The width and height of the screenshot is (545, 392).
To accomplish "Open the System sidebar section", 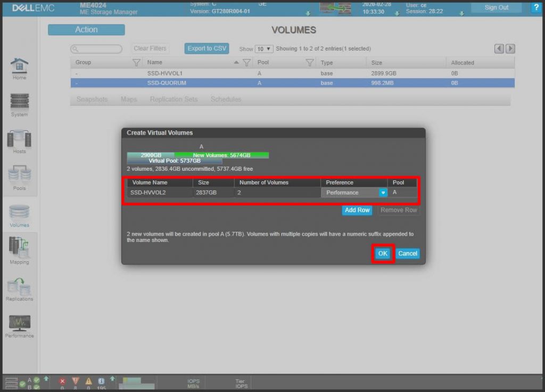I will pyautogui.click(x=20, y=105).
